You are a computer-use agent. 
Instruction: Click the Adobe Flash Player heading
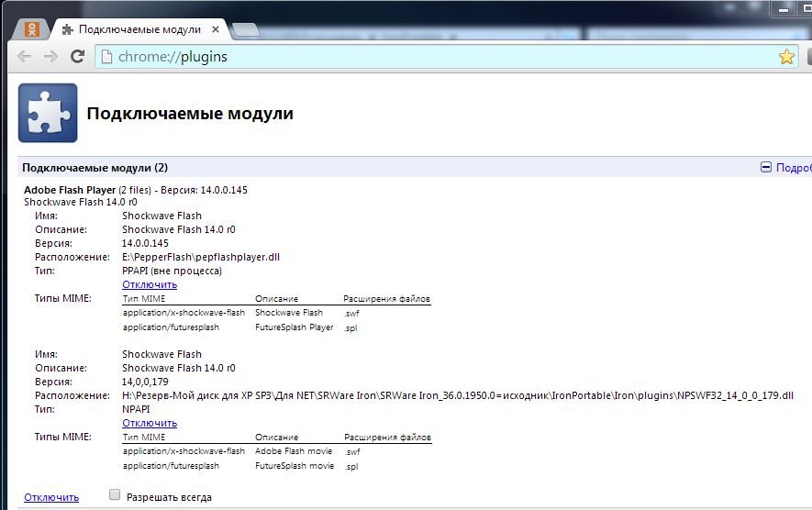(70, 190)
